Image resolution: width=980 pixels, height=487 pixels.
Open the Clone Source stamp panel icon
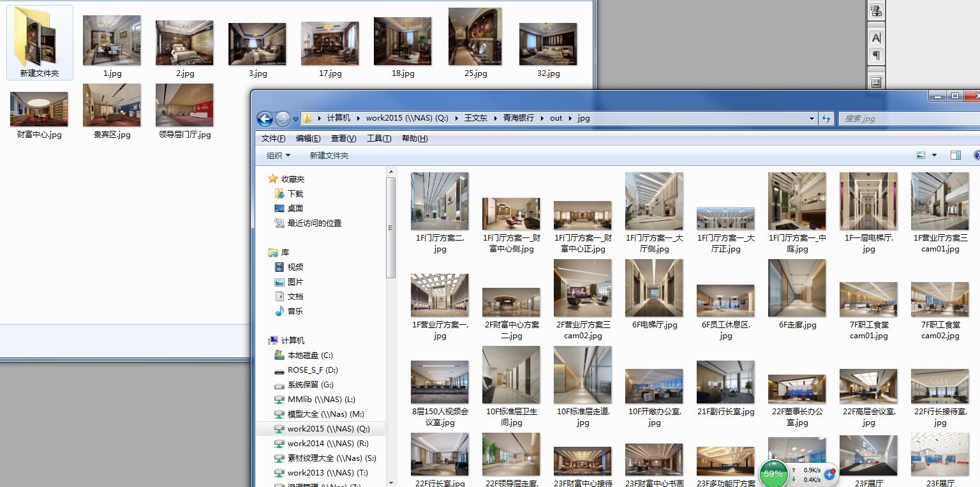tap(876, 10)
